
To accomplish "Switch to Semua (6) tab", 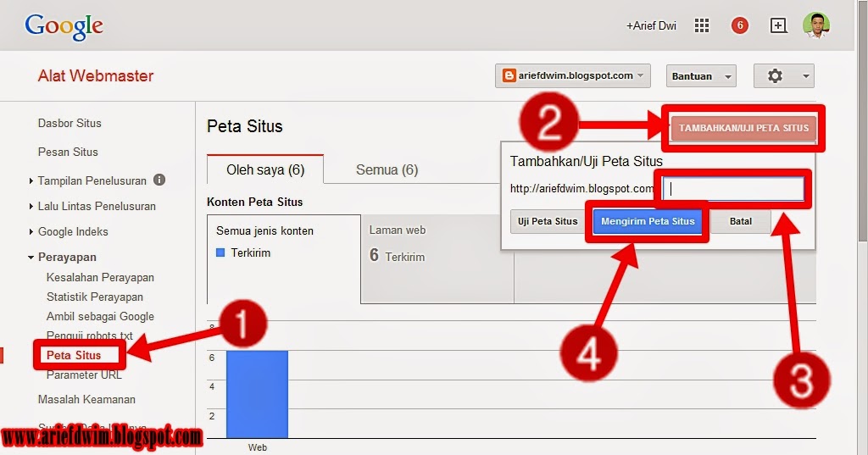I will point(387,169).
